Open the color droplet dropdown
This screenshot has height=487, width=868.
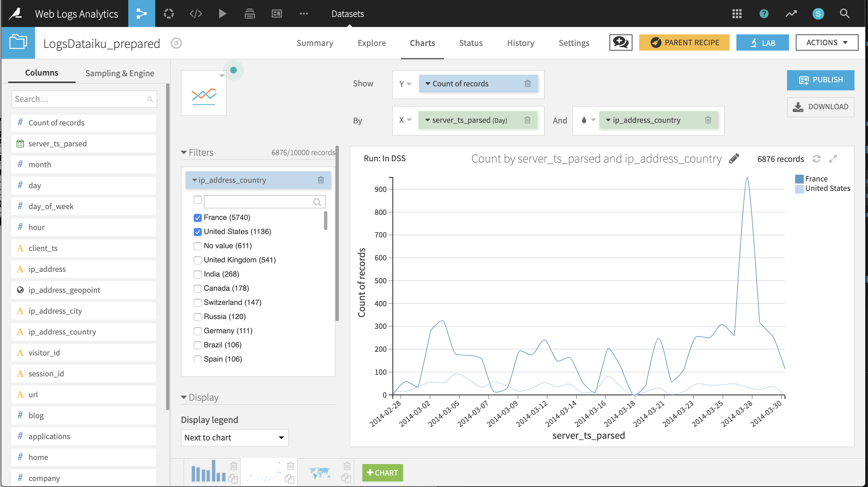click(588, 120)
